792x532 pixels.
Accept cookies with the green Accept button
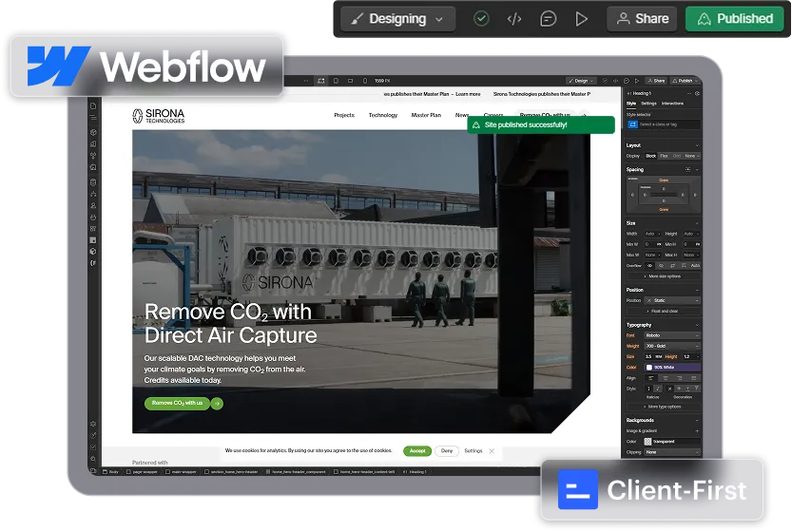click(417, 450)
